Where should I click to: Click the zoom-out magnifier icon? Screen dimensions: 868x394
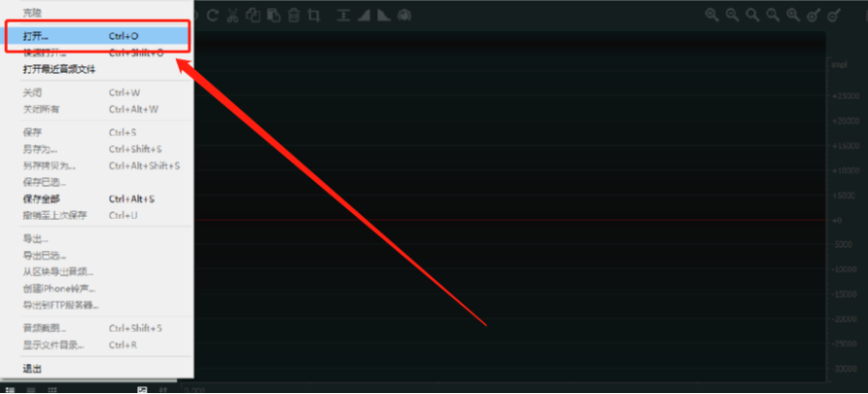(732, 16)
